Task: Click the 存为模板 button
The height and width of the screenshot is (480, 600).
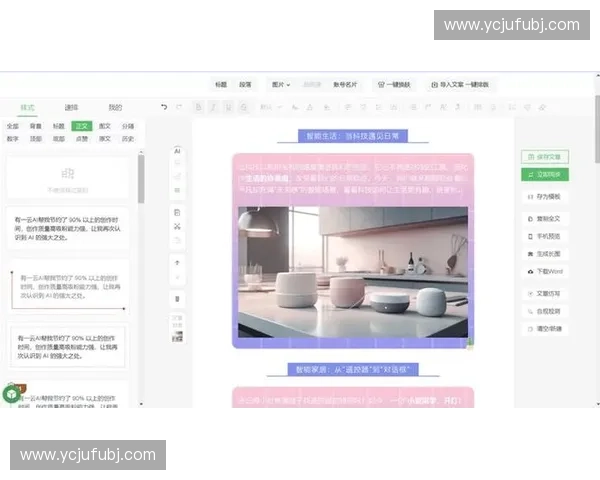Action: pyautogui.click(x=545, y=197)
